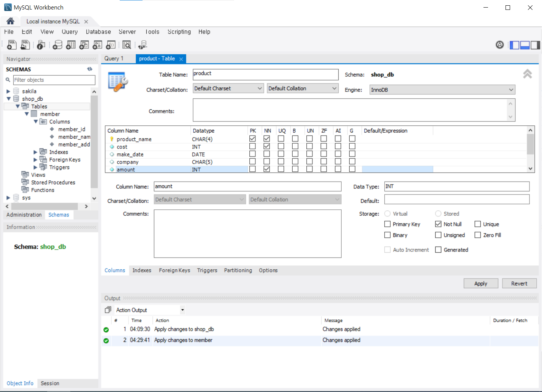
Task: Click the Data Type INT field
Action: pos(457,186)
